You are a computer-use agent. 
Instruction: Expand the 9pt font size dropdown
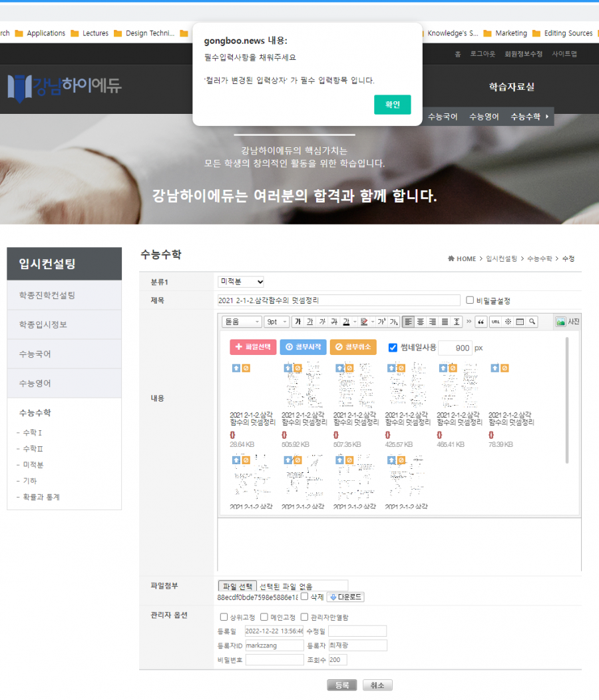(276, 322)
